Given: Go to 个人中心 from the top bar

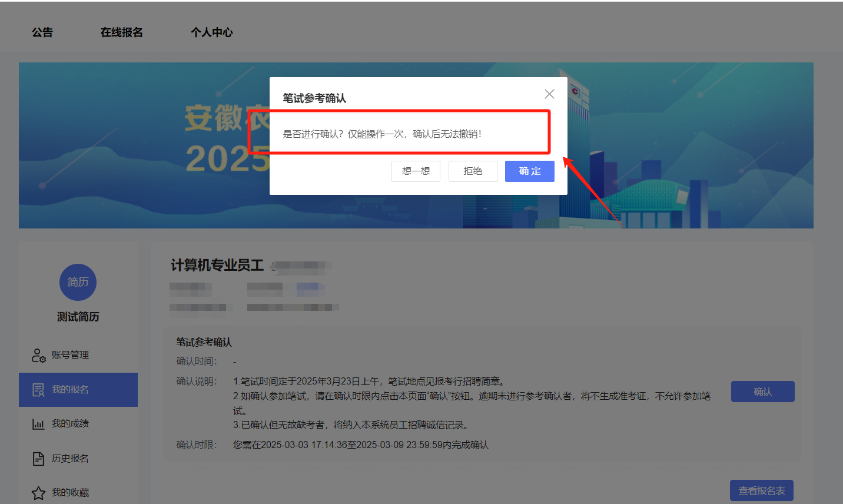Looking at the screenshot, I should [x=212, y=32].
